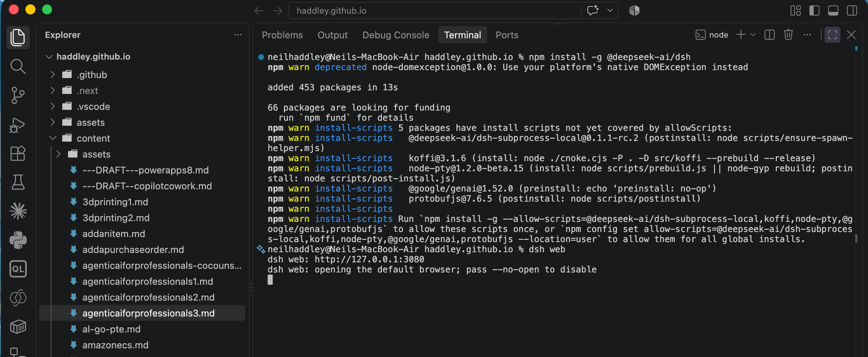Toggle the bottom panel visibility
Screen dimensions: 868x357
coord(833,11)
